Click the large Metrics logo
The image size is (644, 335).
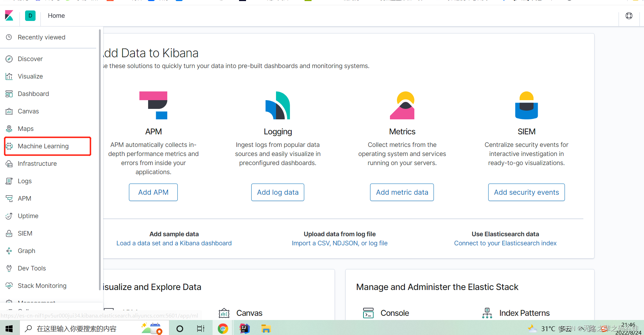pyautogui.click(x=402, y=105)
